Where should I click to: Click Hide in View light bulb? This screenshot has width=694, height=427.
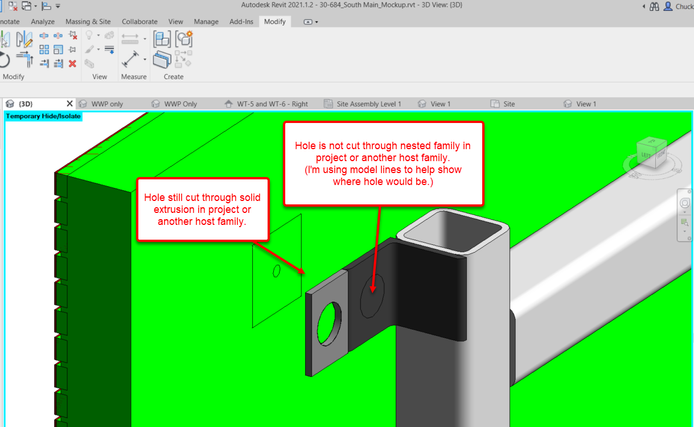(x=89, y=35)
